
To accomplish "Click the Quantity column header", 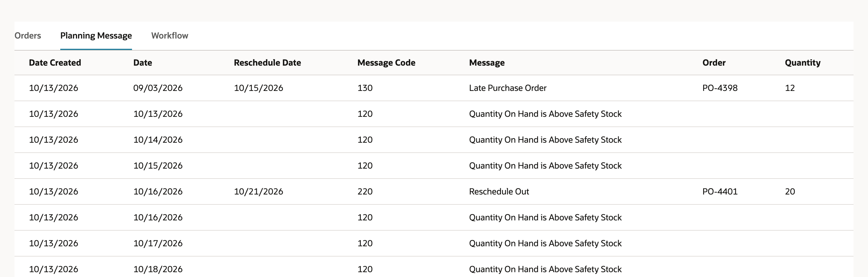I will [802, 63].
